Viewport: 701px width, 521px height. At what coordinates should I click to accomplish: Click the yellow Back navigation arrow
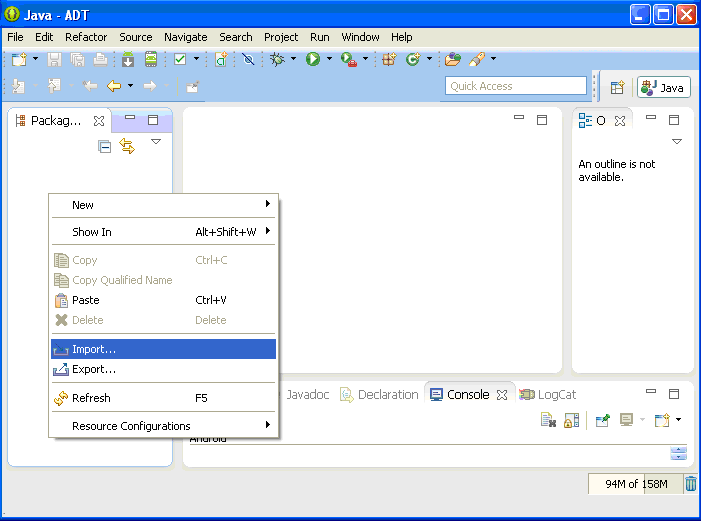114,86
